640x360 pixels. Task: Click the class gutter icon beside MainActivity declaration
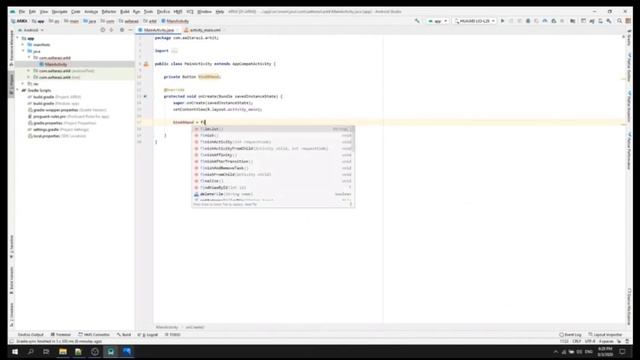coord(146,64)
